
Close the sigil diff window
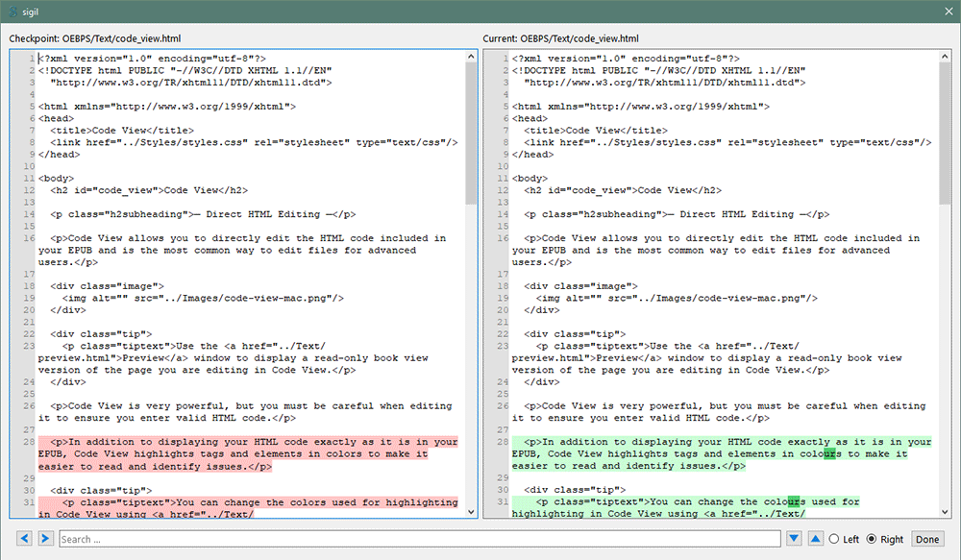coord(949,12)
